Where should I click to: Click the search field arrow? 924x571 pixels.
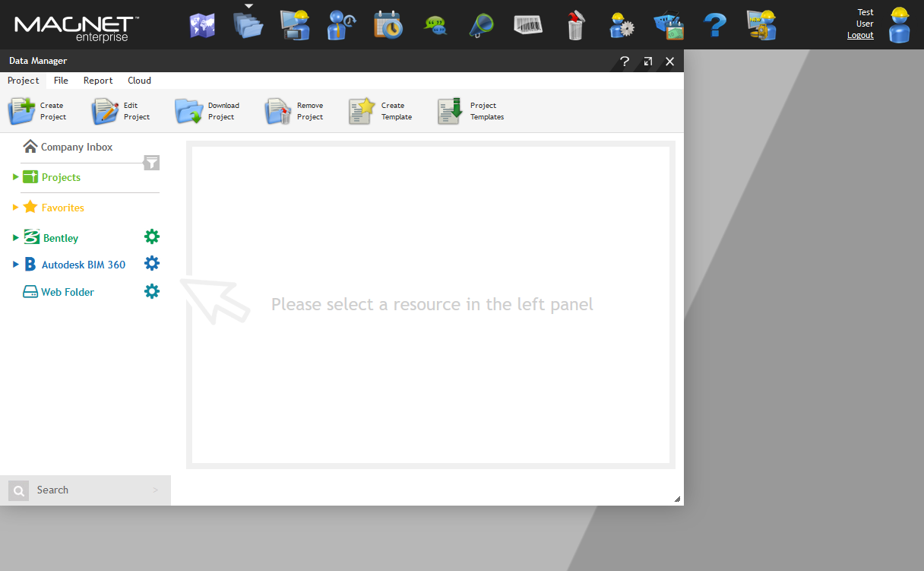point(156,490)
